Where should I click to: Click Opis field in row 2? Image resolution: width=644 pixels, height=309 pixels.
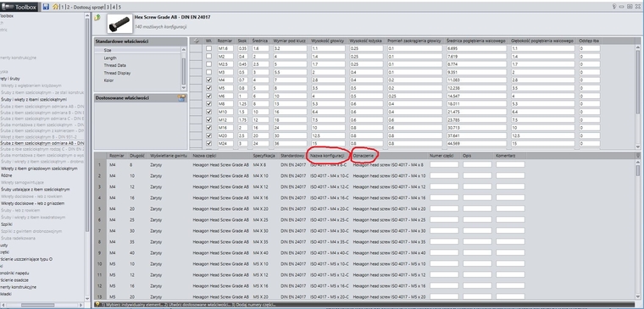(477, 175)
